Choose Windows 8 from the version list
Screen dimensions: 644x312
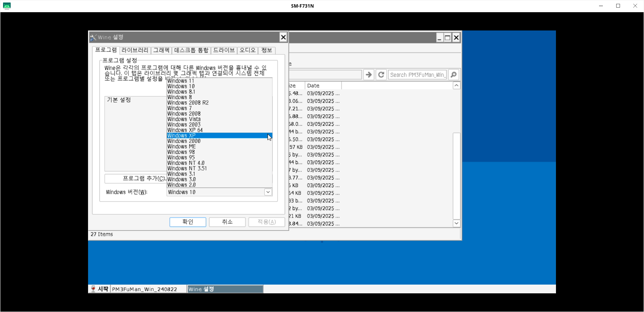tap(219, 97)
